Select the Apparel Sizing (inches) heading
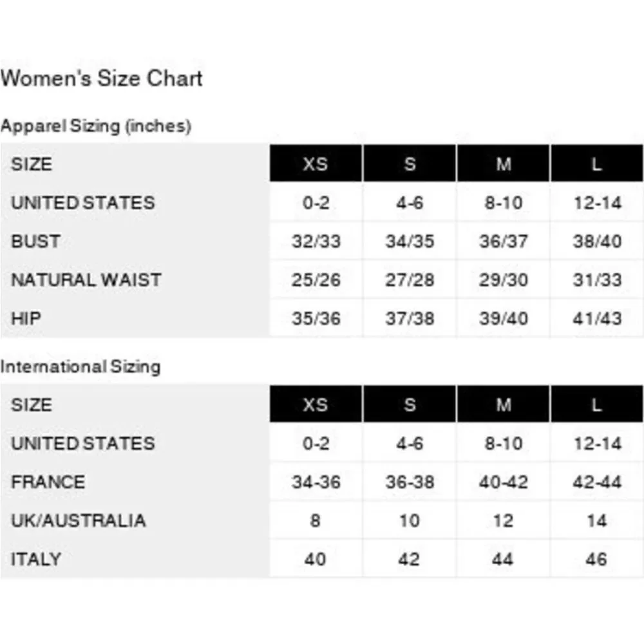Screen dimensions: 644x644 click(x=96, y=126)
